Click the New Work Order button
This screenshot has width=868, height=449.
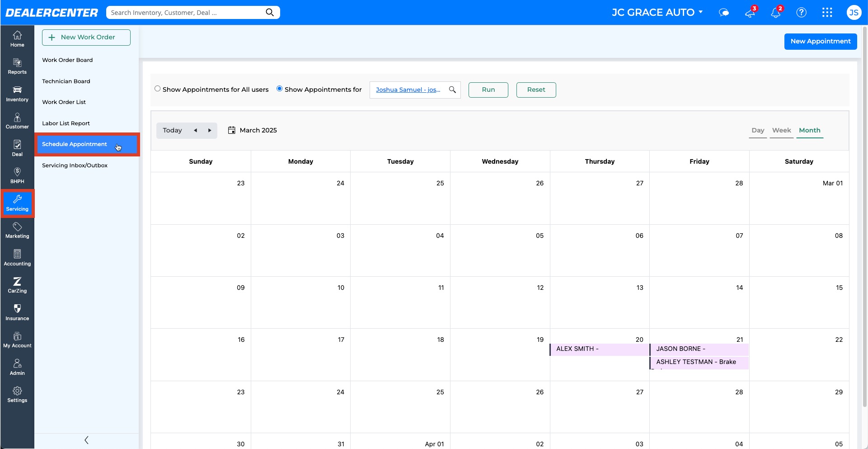tap(86, 38)
